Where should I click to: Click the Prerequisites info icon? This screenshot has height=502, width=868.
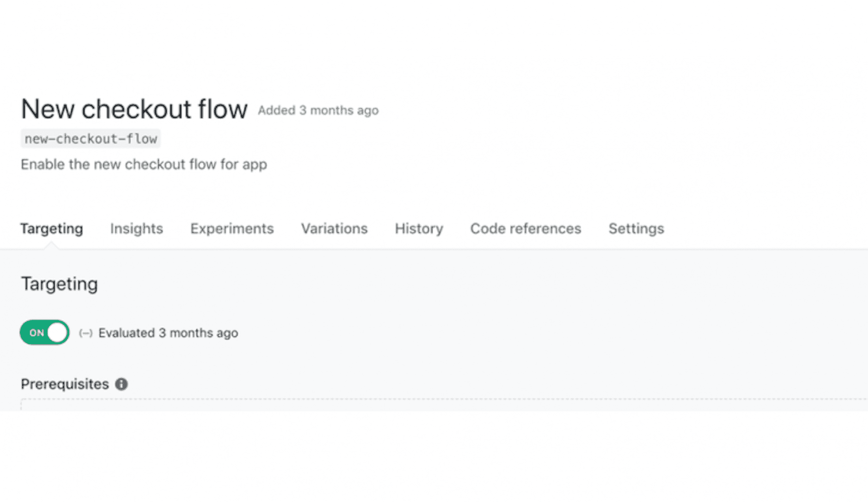click(121, 384)
